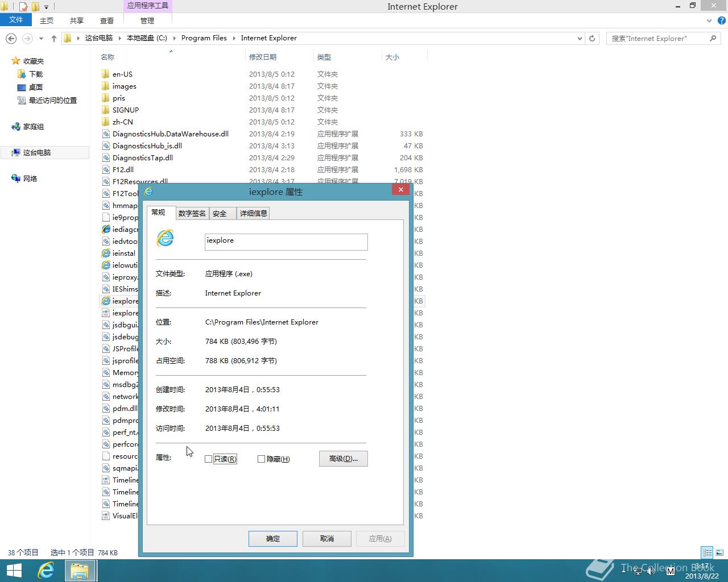Click the selected iexplore application icon in list

pos(106,301)
